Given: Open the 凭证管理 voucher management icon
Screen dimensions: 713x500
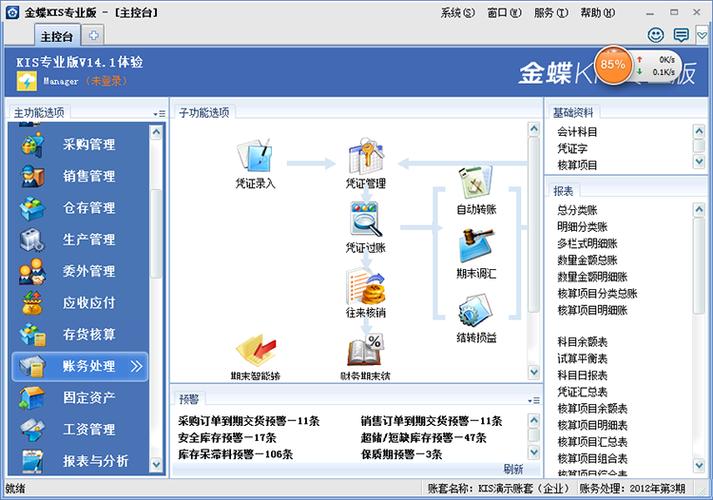Looking at the screenshot, I should point(367,155).
